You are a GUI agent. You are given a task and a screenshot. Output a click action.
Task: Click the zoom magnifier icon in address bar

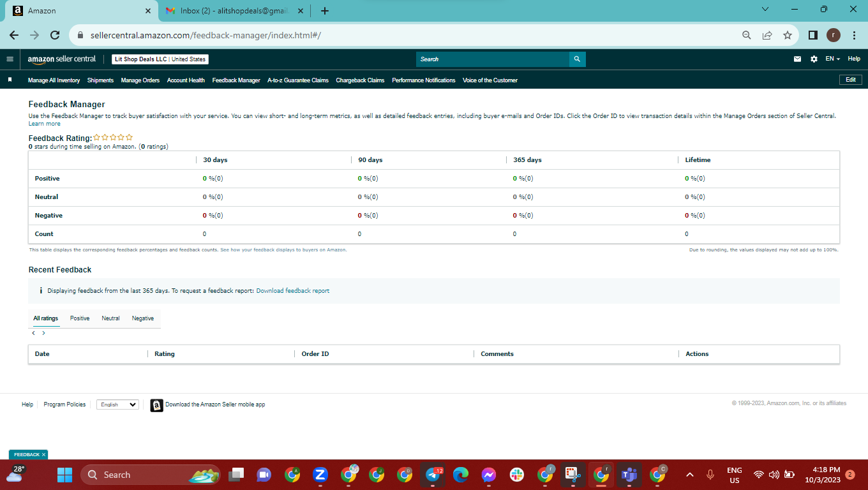coord(747,36)
